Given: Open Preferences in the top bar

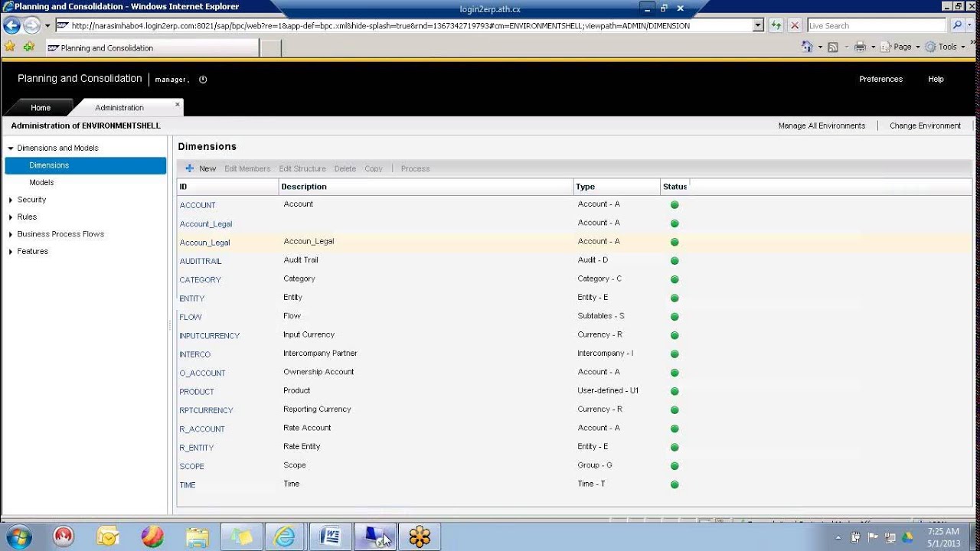Looking at the screenshot, I should click(x=880, y=79).
